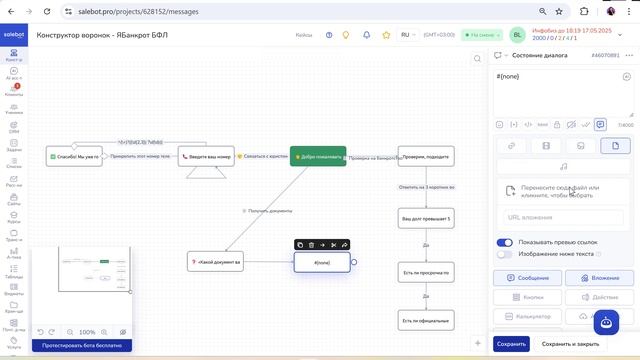Select file document attachment type tab

click(x=616, y=146)
